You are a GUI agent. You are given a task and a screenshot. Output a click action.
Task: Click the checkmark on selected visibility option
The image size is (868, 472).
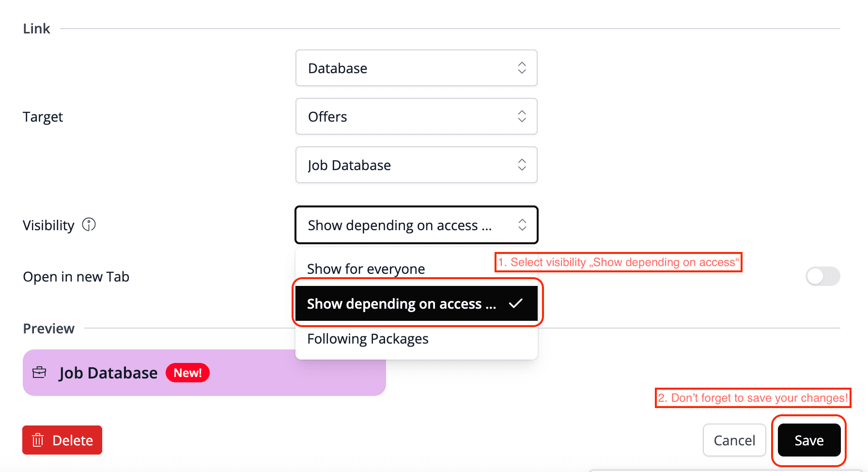(x=516, y=303)
